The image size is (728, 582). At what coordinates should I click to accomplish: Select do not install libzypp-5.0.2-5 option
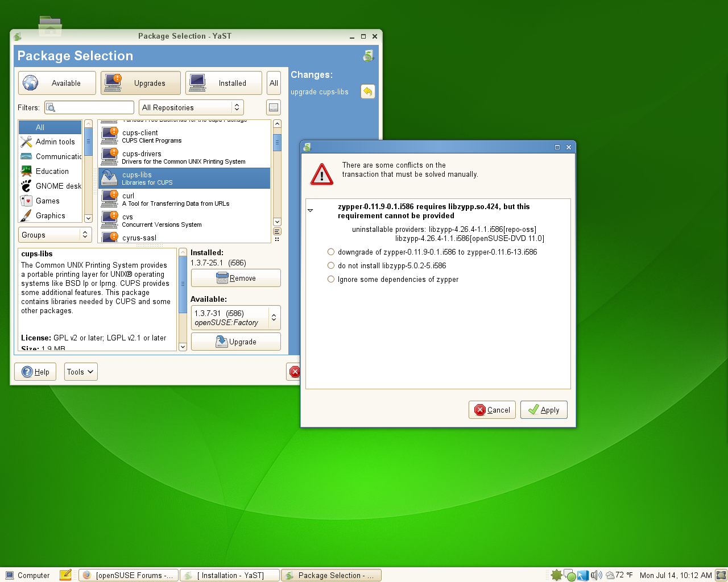click(387, 265)
